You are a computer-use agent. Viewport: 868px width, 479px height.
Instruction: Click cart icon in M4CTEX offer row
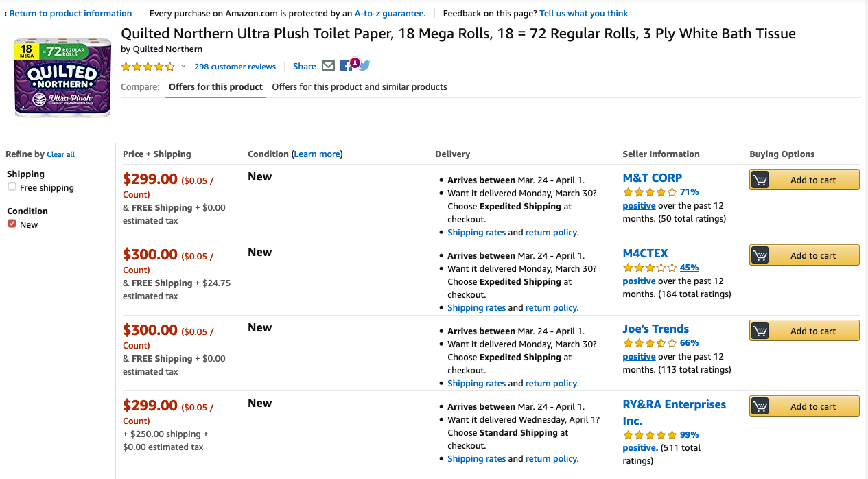tap(760, 255)
